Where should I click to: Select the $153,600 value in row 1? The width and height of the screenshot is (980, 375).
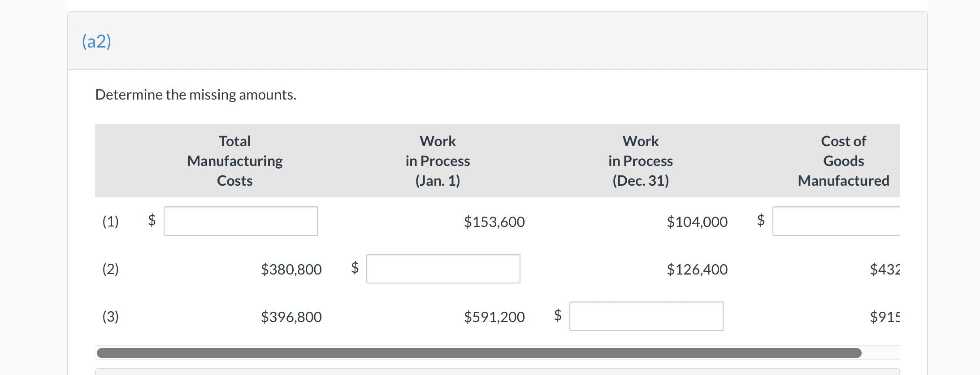(495, 222)
